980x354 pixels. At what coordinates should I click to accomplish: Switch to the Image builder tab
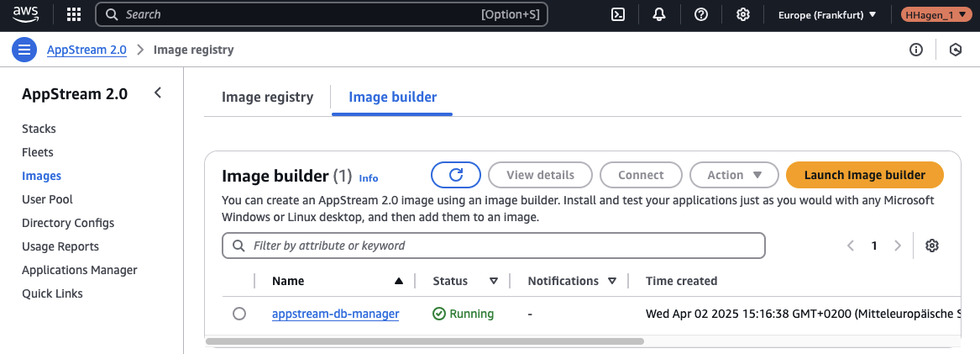[392, 97]
